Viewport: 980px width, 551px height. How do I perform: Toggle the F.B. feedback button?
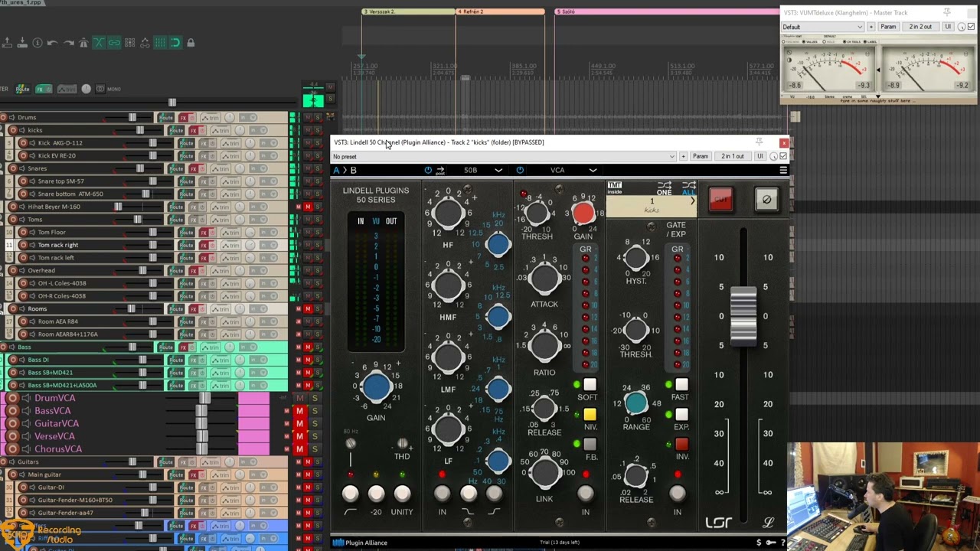click(x=590, y=444)
